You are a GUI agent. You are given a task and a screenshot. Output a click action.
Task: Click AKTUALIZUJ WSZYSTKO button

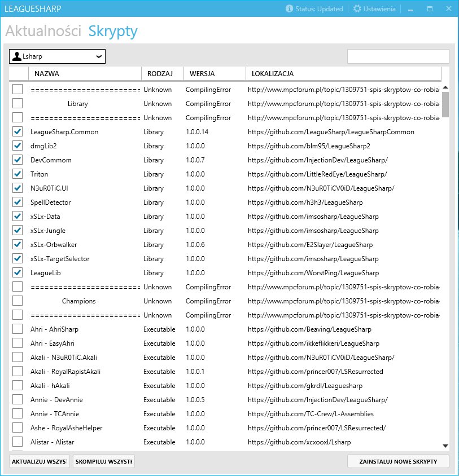tap(40, 461)
